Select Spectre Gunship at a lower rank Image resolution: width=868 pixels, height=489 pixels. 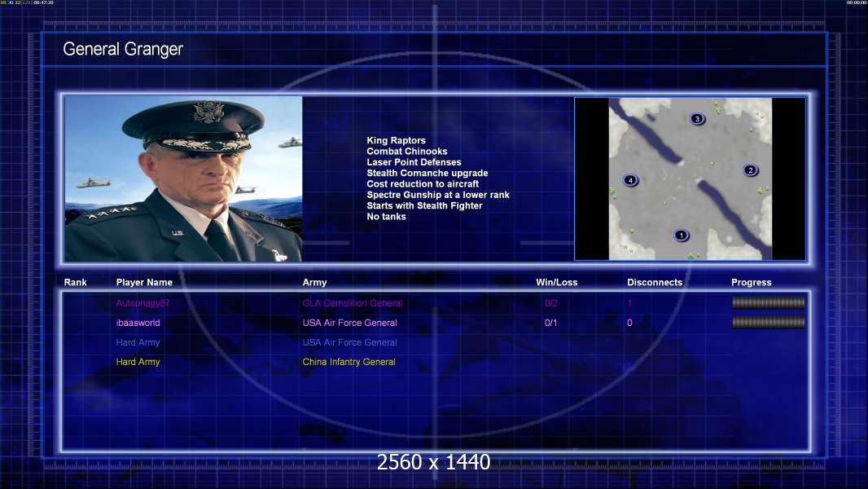[438, 195]
